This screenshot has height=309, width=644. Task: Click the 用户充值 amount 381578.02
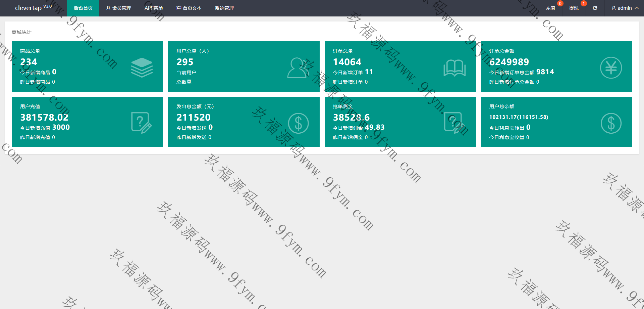click(44, 118)
